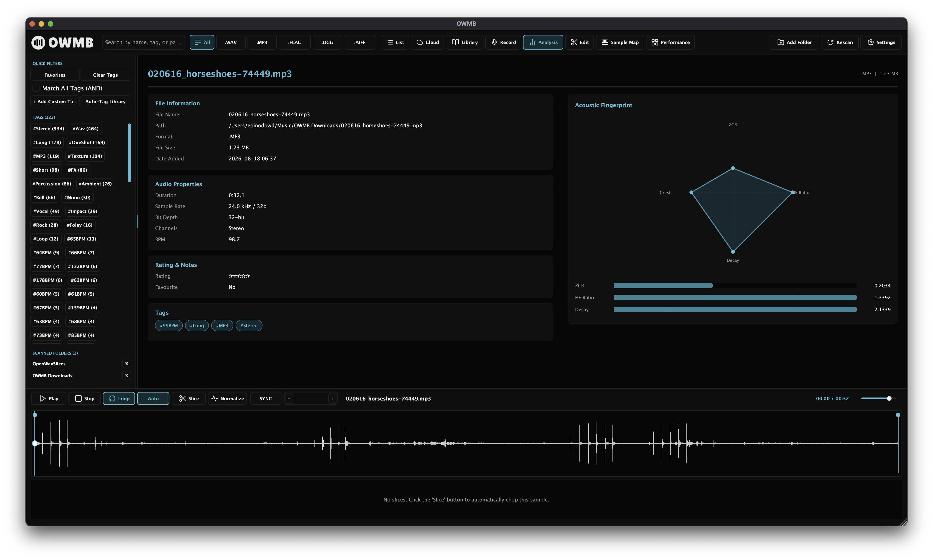Filter by #Foley (16) tag
This screenshot has width=933, height=560.
(x=79, y=225)
